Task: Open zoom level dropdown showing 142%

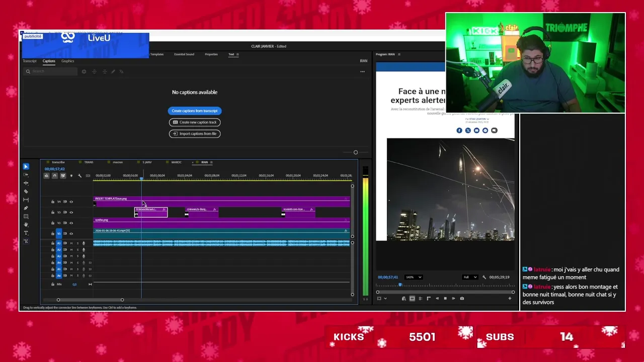Action: click(x=414, y=277)
